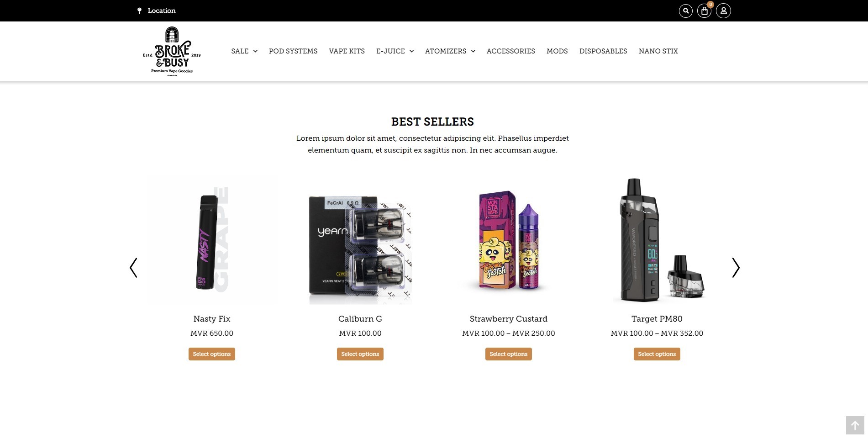Image resolution: width=868 pixels, height=439 pixels.
Task: Select options for Nasty Fix
Action: pyautogui.click(x=212, y=354)
